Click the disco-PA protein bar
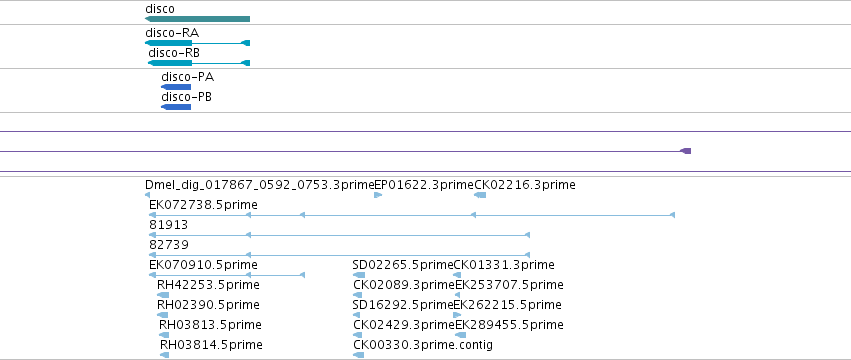 [x=176, y=87]
